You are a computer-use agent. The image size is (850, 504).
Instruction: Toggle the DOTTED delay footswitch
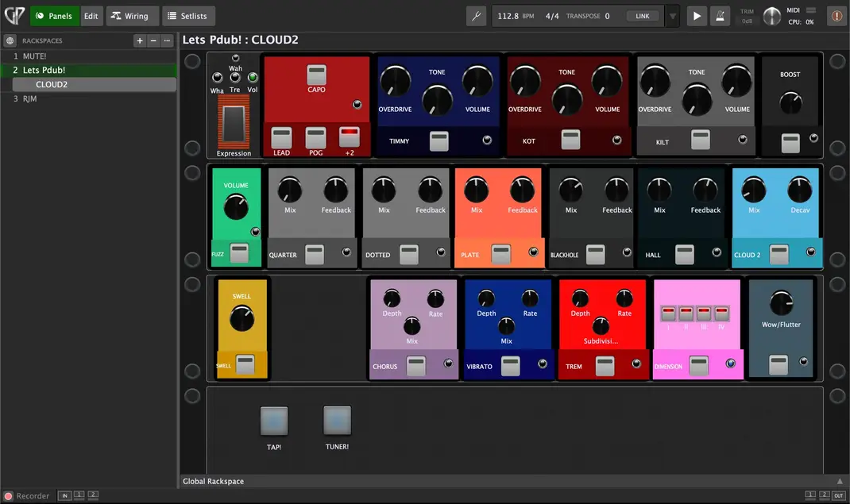pos(409,254)
